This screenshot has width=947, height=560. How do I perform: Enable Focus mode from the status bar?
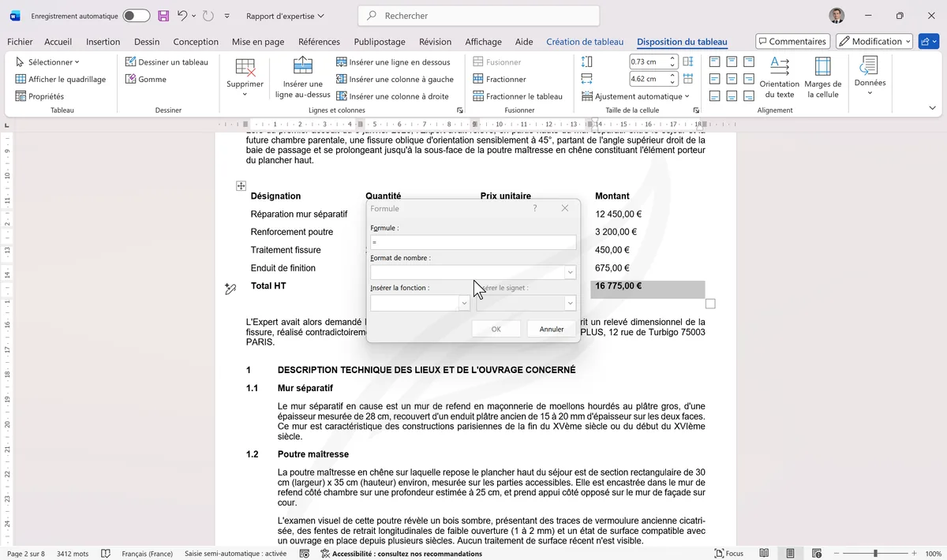tap(728, 553)
